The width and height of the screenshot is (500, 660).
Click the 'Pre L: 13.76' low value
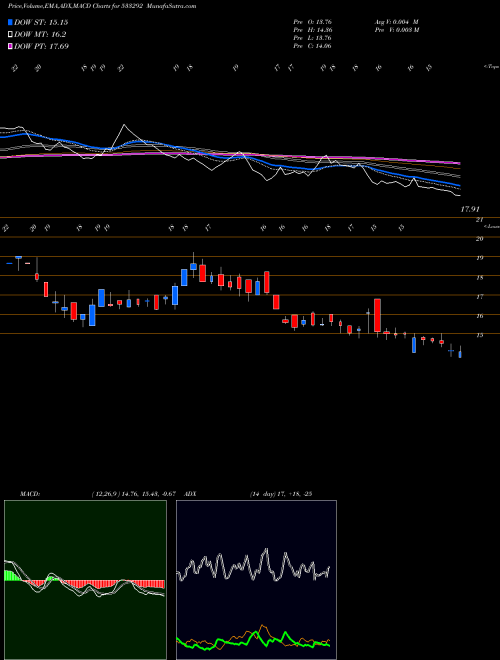312,38
